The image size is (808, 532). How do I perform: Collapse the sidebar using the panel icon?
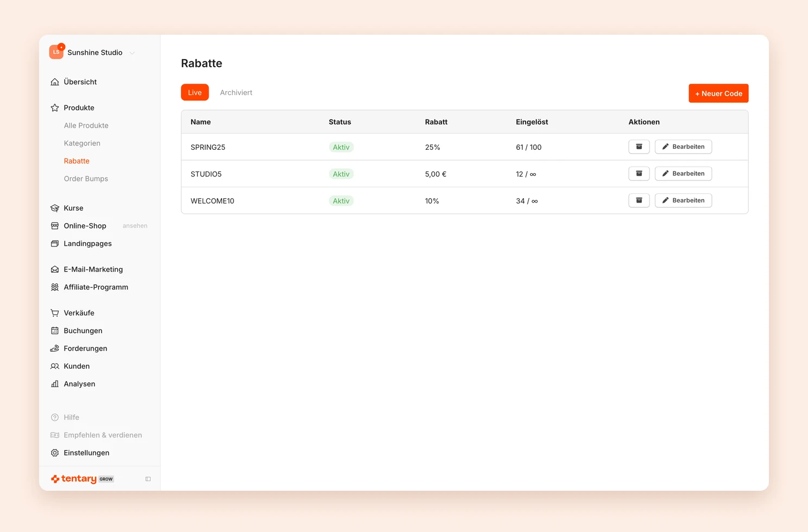(x=148, y=479)
